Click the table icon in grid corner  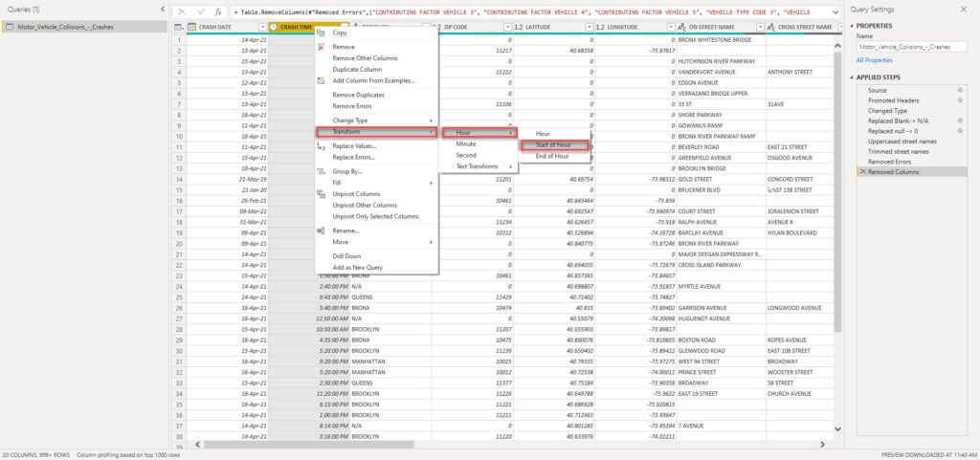(179, 27)
